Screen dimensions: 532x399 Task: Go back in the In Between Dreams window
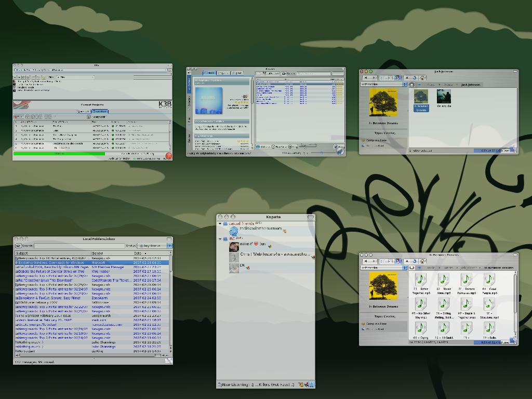(x=366, y=261)
